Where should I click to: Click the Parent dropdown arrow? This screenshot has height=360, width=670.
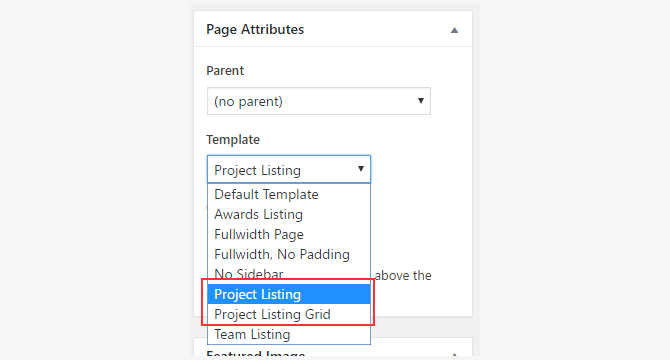tap(420, 101)
